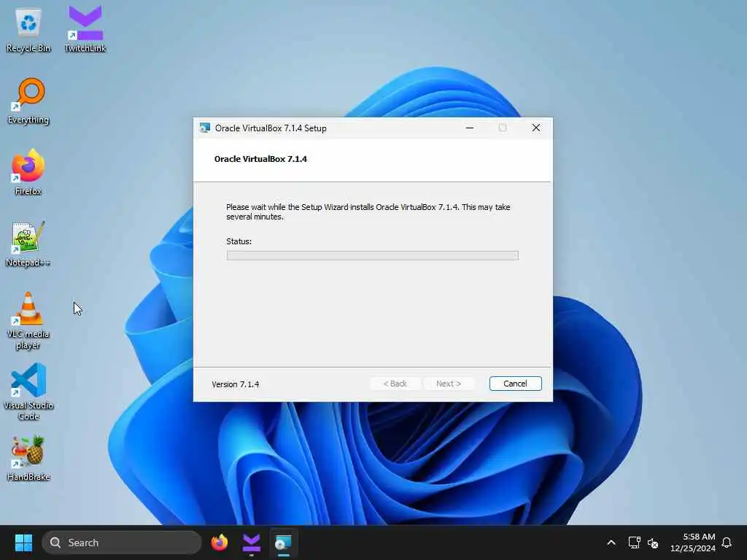Viewport: 747px width, 560px height.
Task: Open the network status tray icon
Action: 634,542
